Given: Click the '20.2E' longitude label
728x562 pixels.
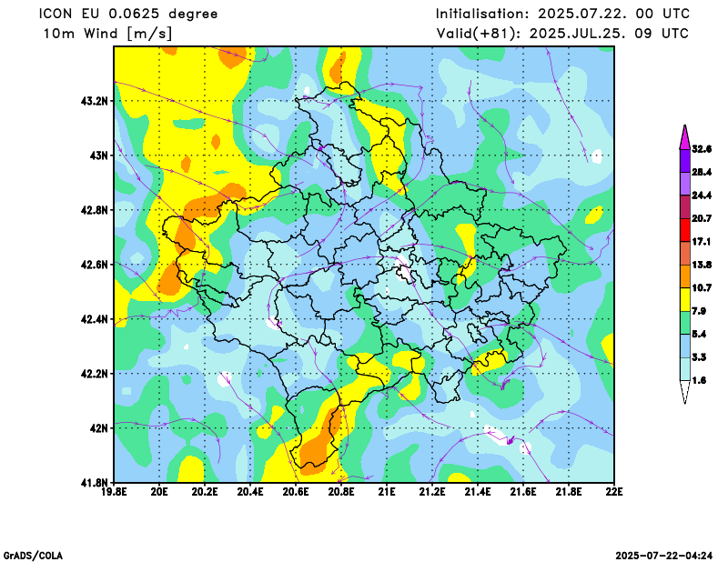Looking at the screenshot, I should 205,491.
